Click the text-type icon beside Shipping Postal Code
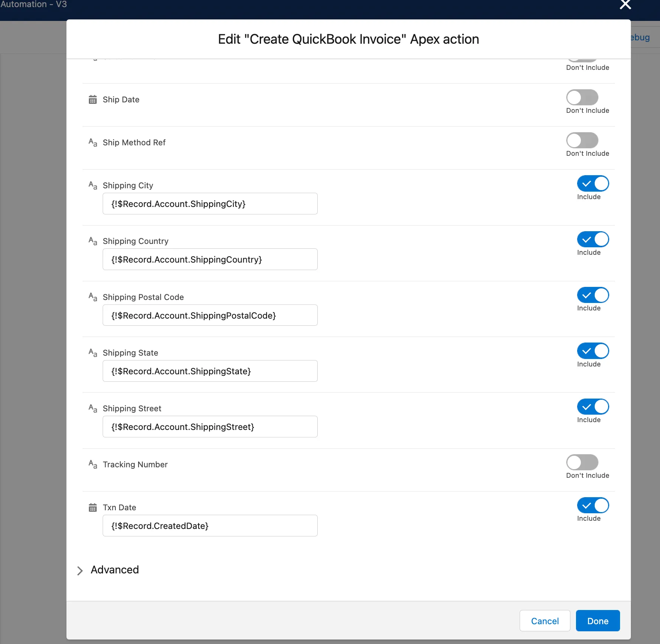The image size is (660, 644). point(93,297)
